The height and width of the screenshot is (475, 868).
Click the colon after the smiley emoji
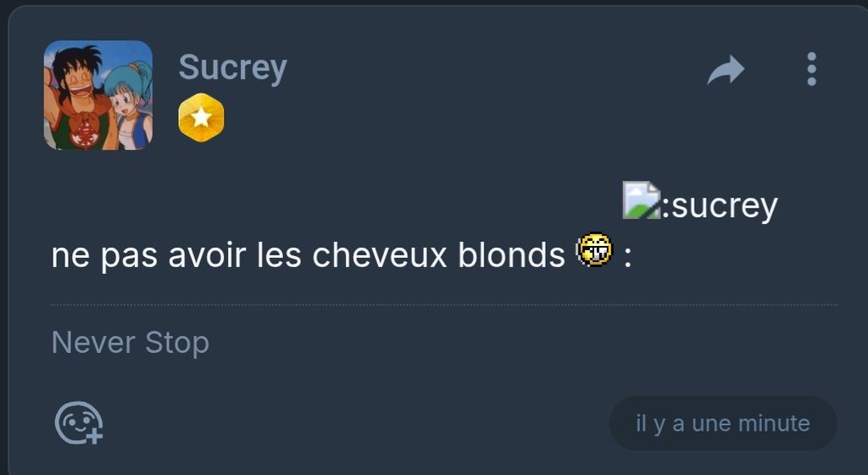627,258
